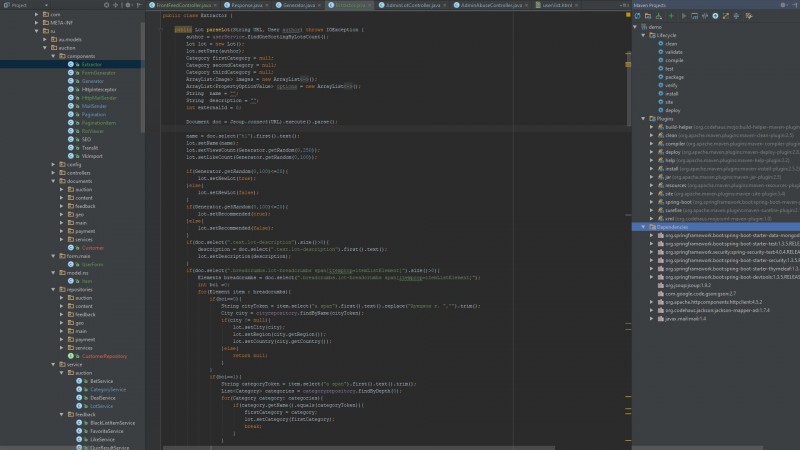Click Download Sources icon in Maven panel
Viewport: 800px width, 450px height.
point(659,16)
